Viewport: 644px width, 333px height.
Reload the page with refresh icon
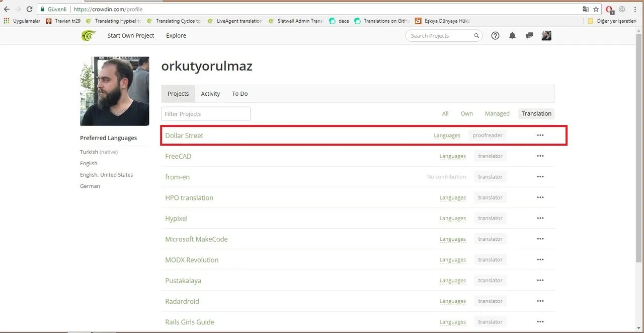pos(29,9)
